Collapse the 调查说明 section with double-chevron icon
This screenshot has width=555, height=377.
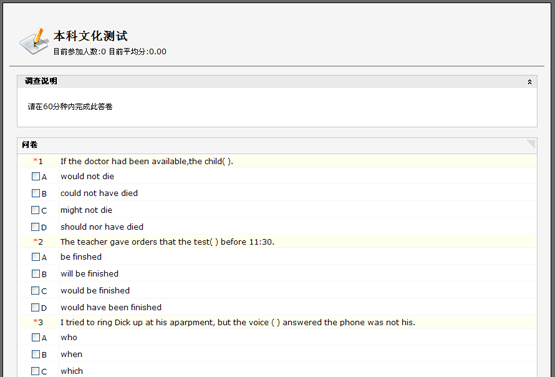click(x=530, y=82)
